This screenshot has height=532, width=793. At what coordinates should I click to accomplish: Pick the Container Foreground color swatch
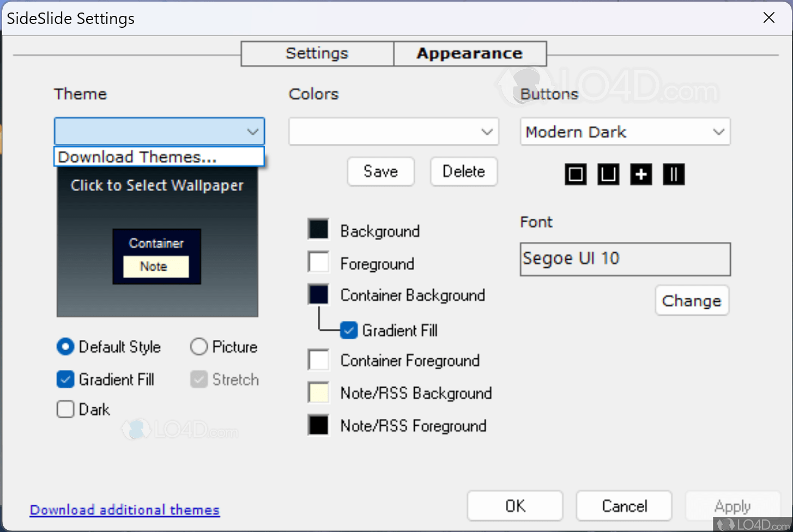pyautogui.click(x=318, y=360)
